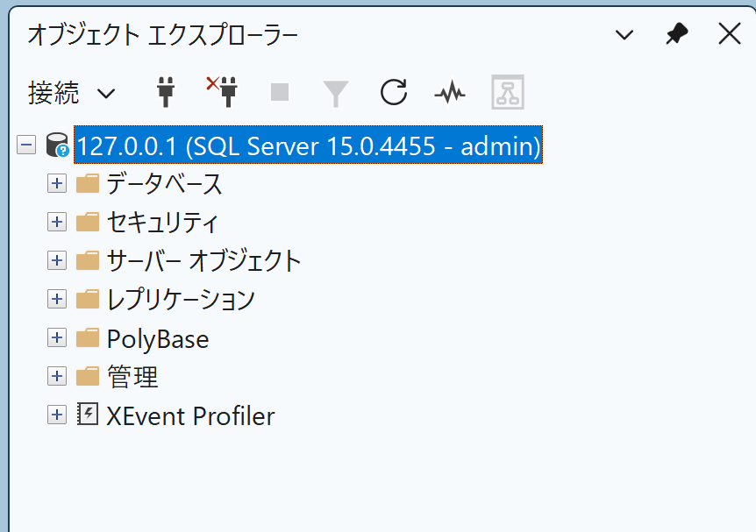Click the server database icon for 127.0.0.1
The image size is (756, 532).
pos(57,145)
